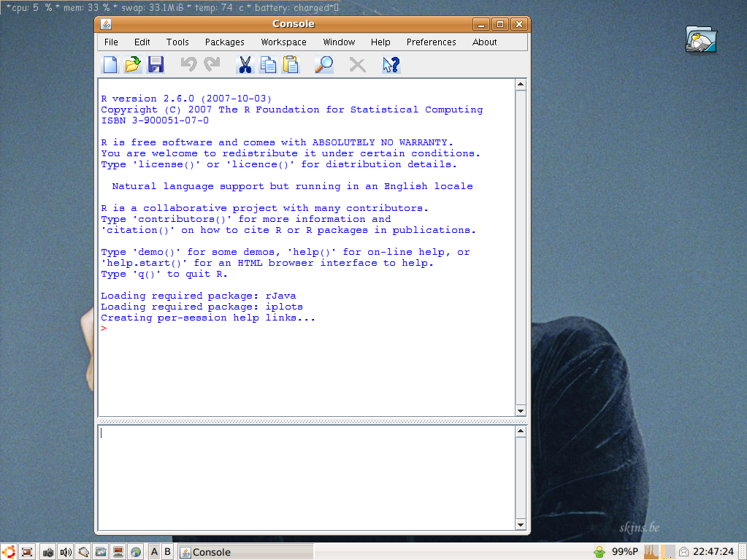Launch the web browser globe icon
The image size is (747, 560).
pyautogui.click(x=136, y=552)
